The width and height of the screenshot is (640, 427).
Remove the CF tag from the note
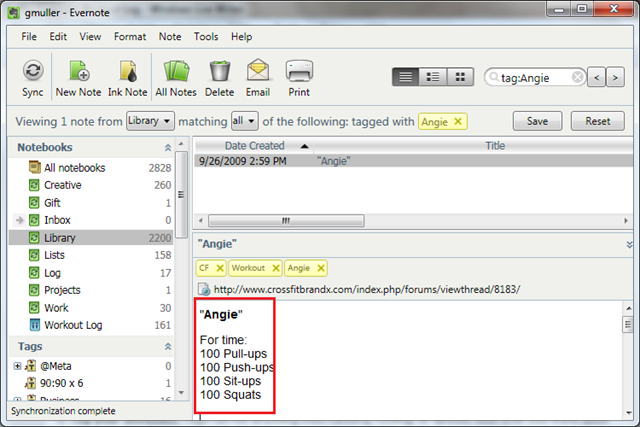pos(220,268)
